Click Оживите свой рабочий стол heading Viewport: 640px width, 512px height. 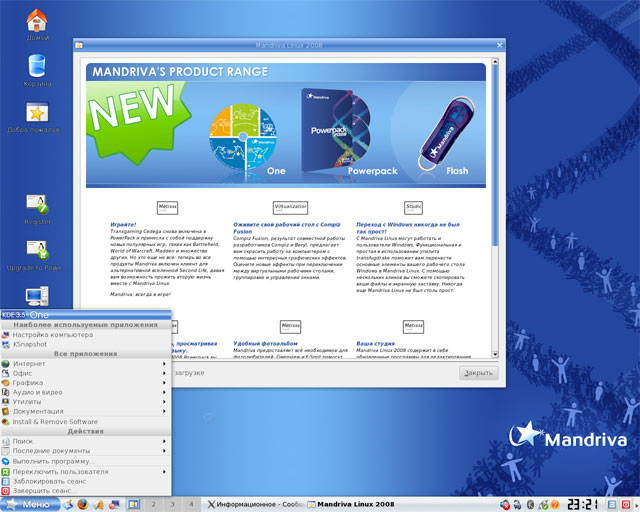287,228
